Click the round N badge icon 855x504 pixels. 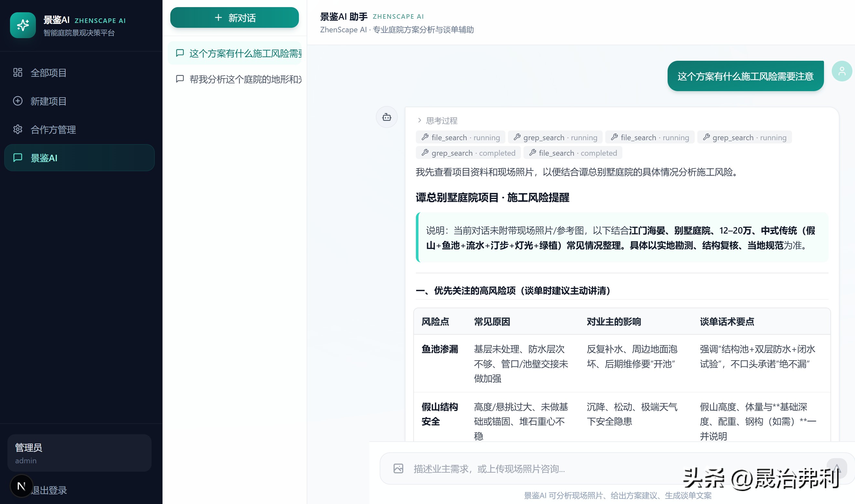pos(21,486)
